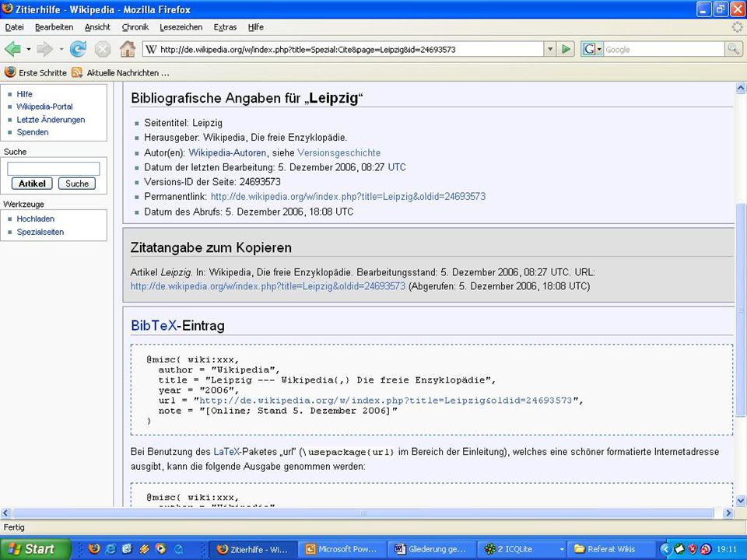
Task: Open the Home page icon
Action: (127, 49)
